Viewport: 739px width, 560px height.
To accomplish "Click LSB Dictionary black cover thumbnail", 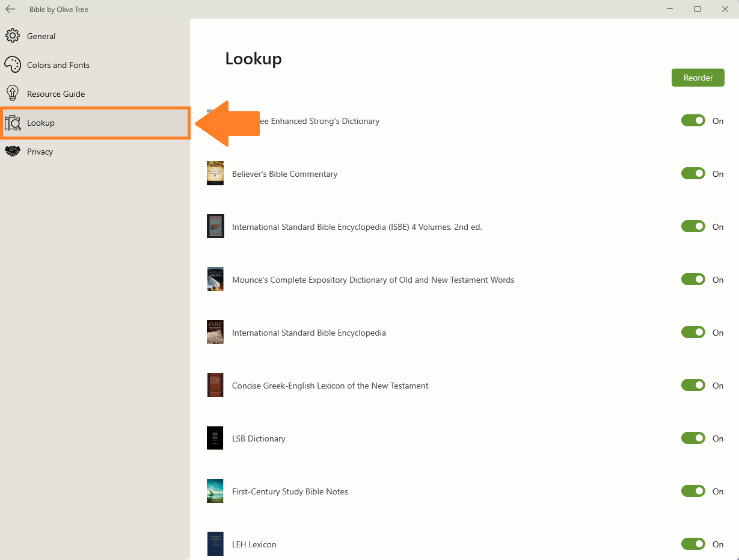I will pos(215,438).
